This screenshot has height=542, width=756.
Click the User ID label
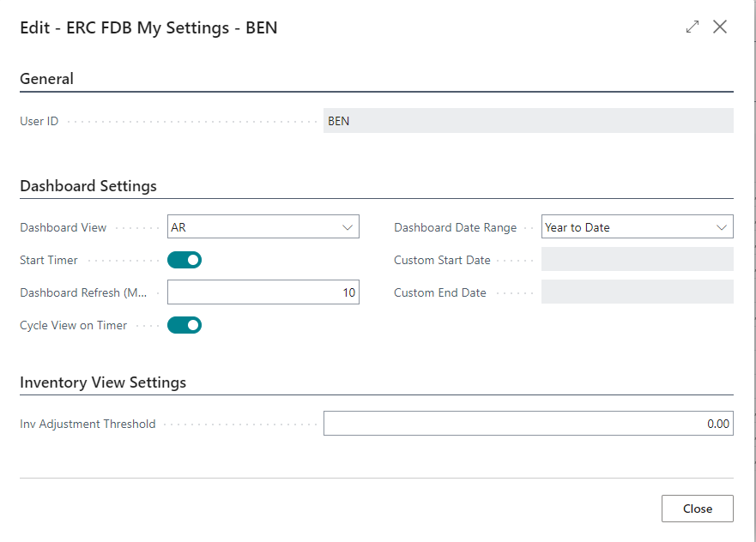coord(39,122)
